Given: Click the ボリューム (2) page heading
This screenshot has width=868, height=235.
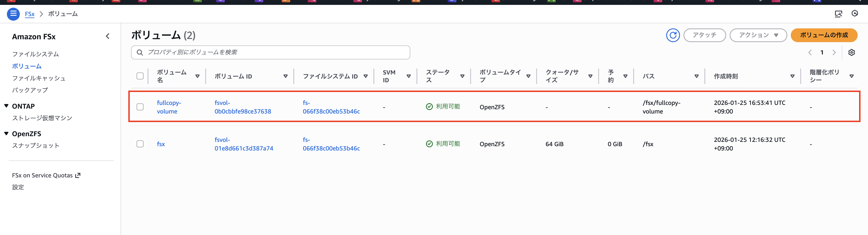Looking at the screenshot, I should pos(163,35).
